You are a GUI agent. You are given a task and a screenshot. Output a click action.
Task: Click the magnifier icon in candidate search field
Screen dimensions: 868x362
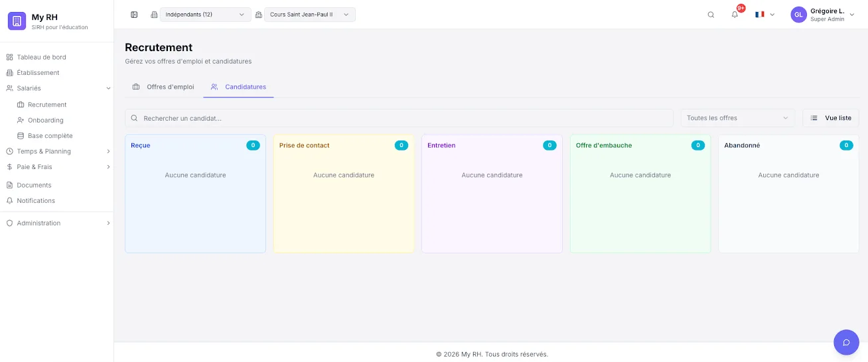pyautogui.click(x=134, y=118)
